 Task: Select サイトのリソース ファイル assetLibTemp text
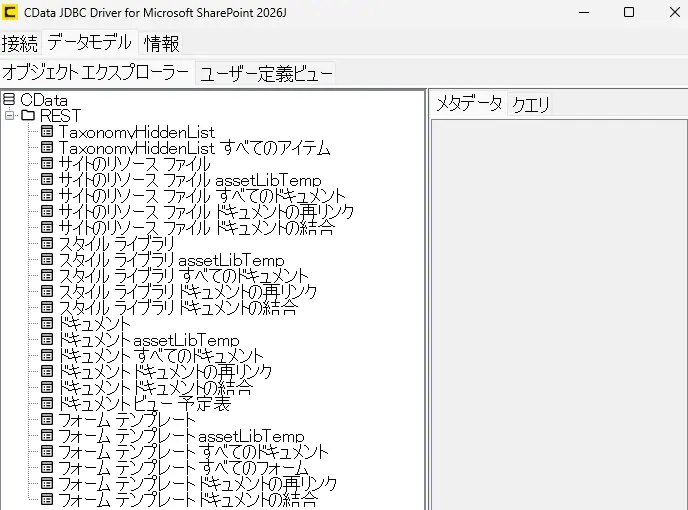[190, 180]
